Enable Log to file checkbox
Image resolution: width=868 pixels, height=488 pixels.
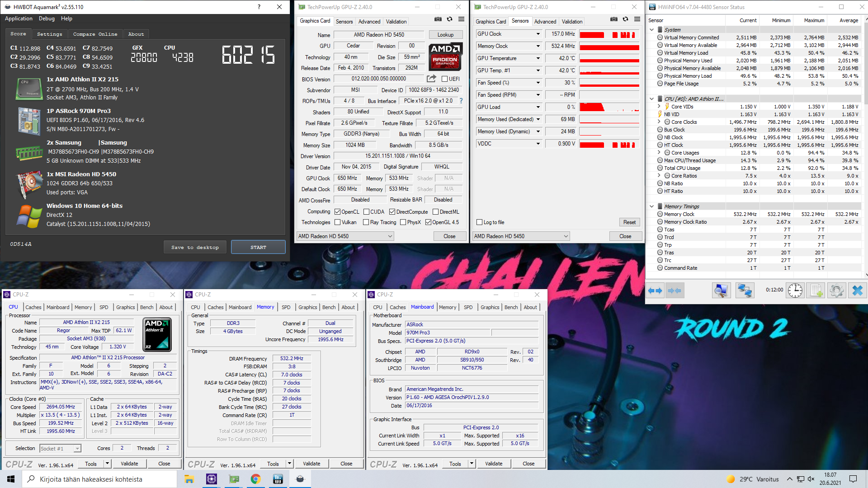[479, 222]
